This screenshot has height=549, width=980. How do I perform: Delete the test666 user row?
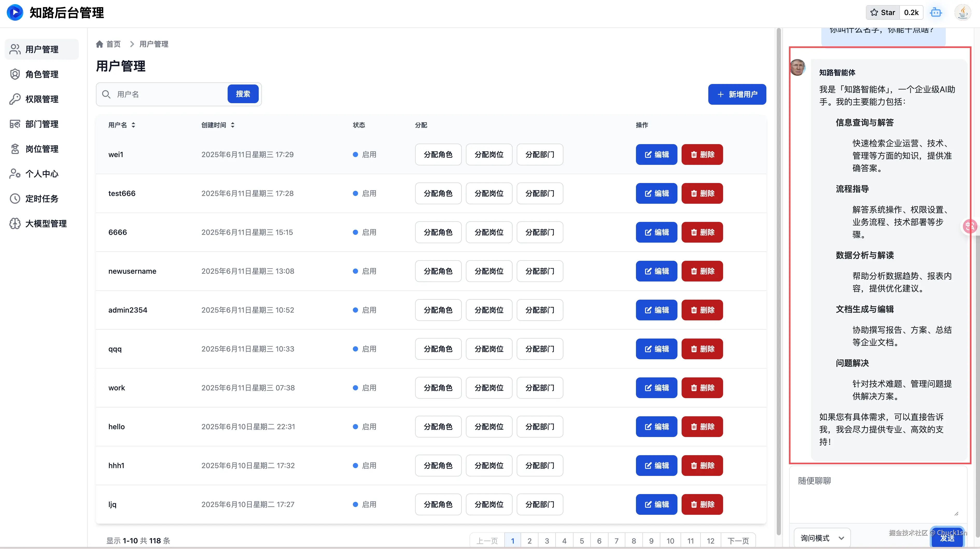click(702, 193)
